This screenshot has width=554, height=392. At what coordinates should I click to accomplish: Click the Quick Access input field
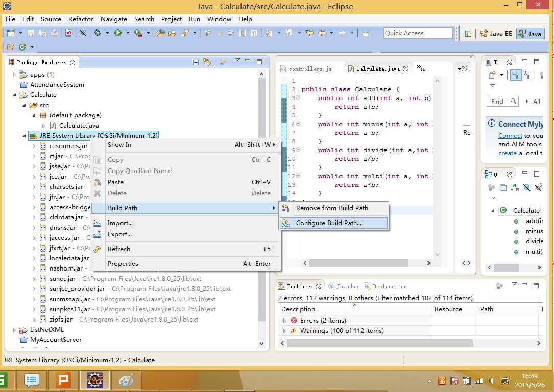coord(418,33)
